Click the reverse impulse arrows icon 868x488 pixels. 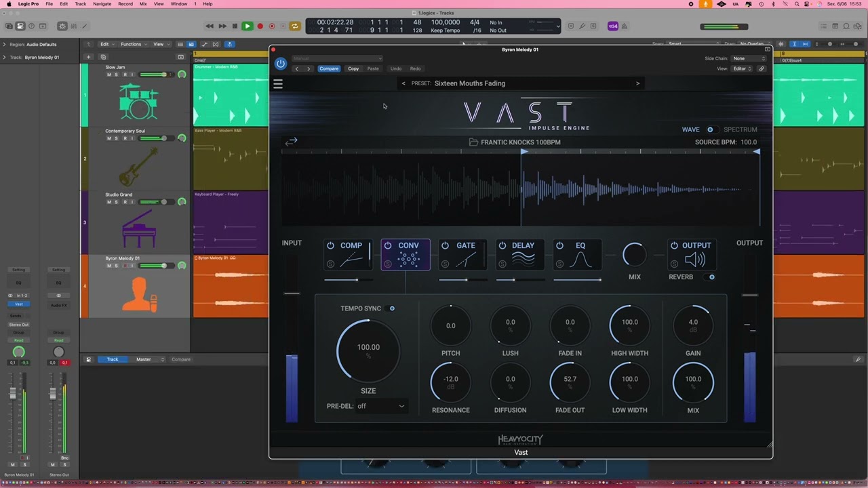291,142
